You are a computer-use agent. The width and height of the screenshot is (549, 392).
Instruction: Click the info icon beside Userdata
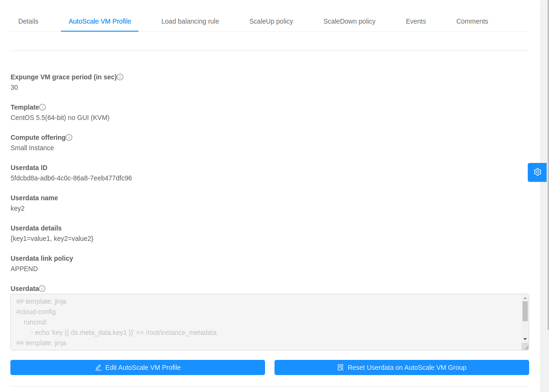(x=42, y=288)
